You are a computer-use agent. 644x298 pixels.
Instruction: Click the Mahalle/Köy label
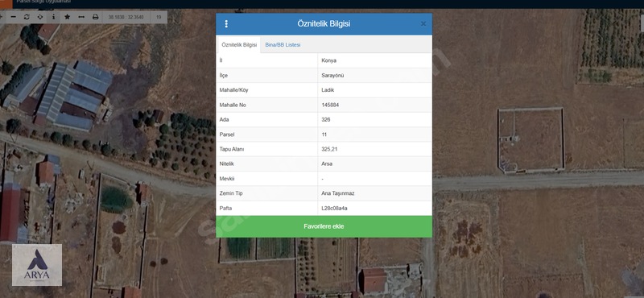click(233, 90)
